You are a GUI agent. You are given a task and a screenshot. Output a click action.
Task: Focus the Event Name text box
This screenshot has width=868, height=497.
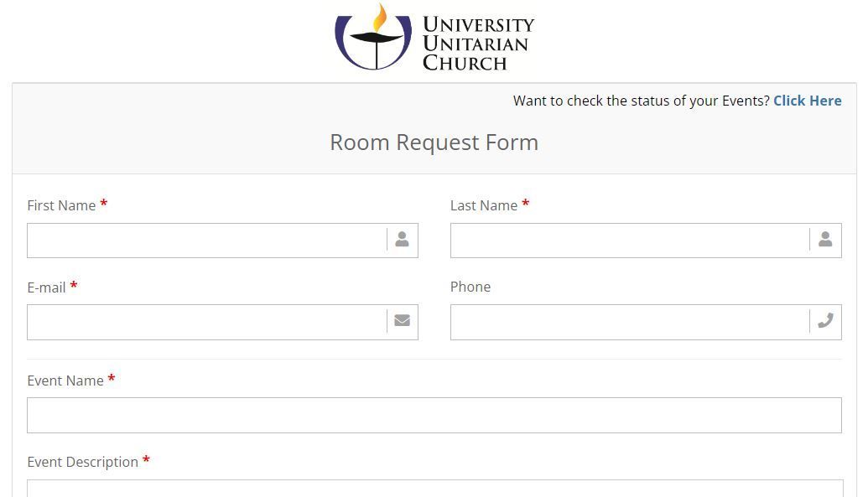(434, 415)
